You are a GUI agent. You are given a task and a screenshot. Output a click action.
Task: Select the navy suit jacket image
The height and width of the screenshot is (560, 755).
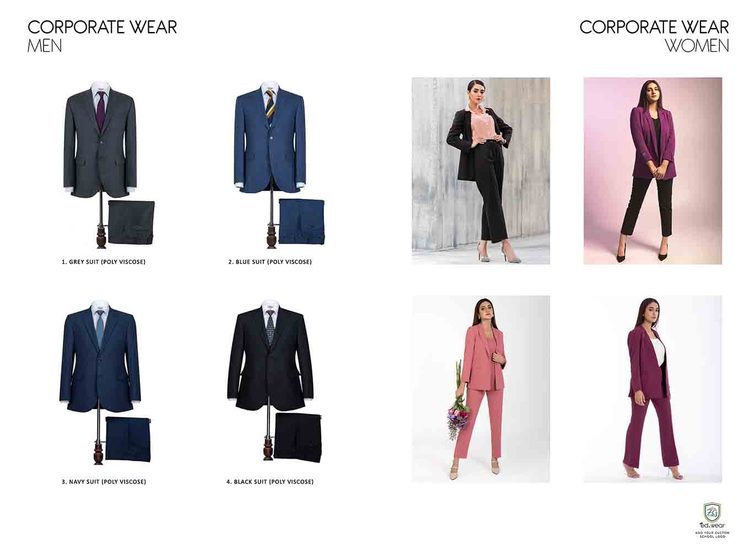pos(100,357)
